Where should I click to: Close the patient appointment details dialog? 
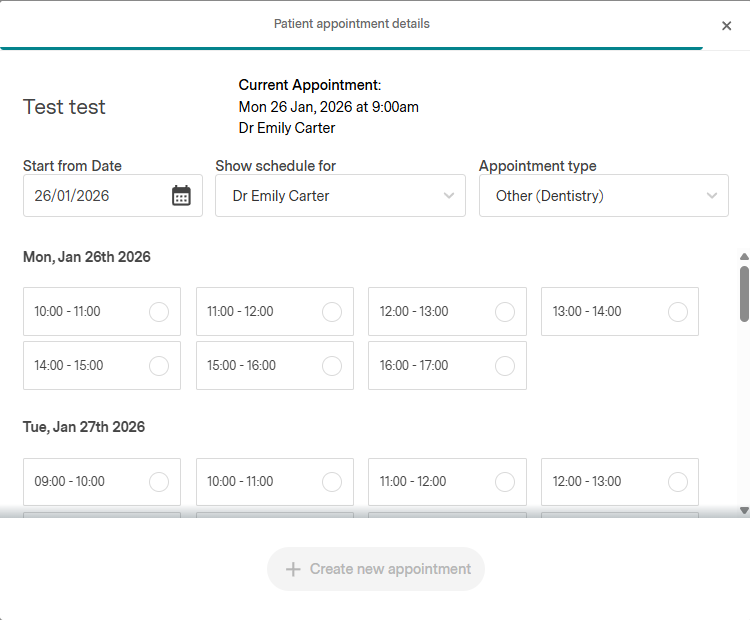click(726, 26)
